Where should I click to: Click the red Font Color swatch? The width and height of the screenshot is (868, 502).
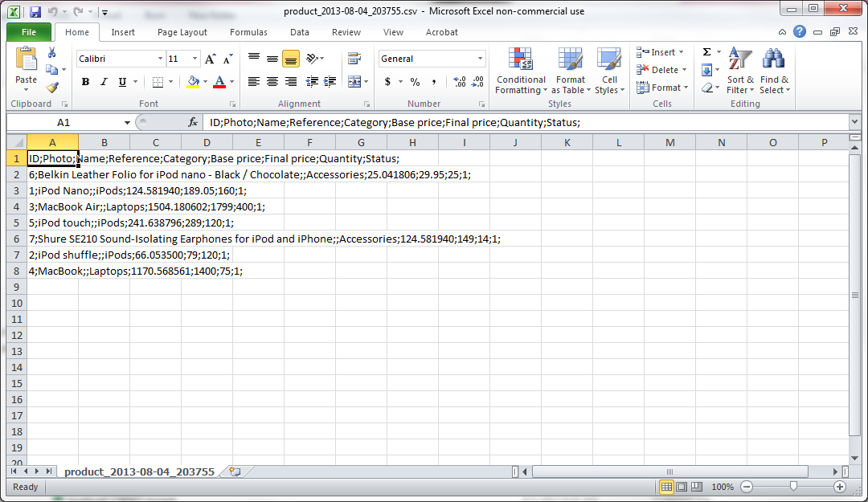click(x=219, y=82)
